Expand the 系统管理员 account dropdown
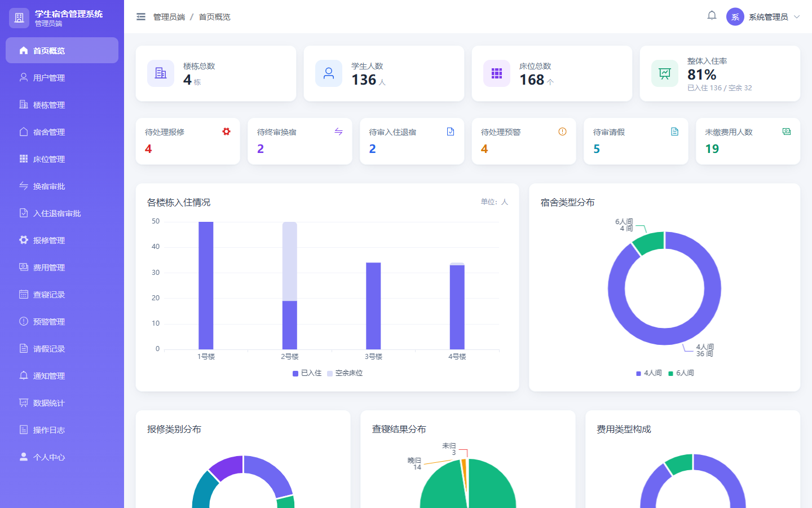The image size is (812, 508). click(797, 17)
